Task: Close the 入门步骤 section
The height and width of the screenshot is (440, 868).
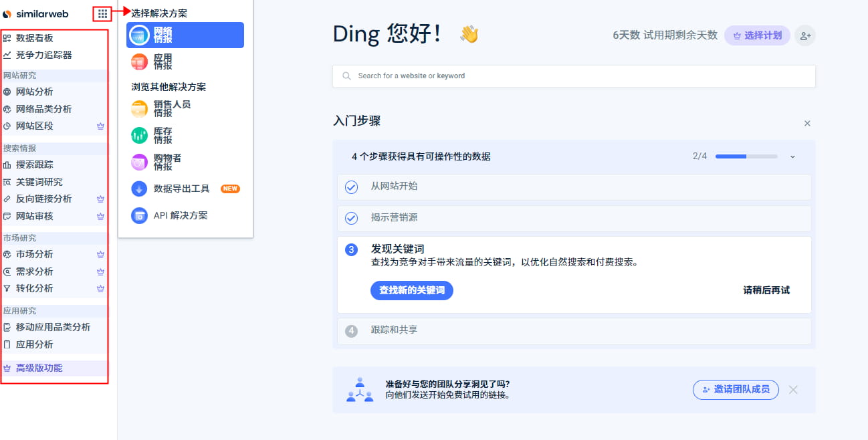Action: [x=807, y=123]
